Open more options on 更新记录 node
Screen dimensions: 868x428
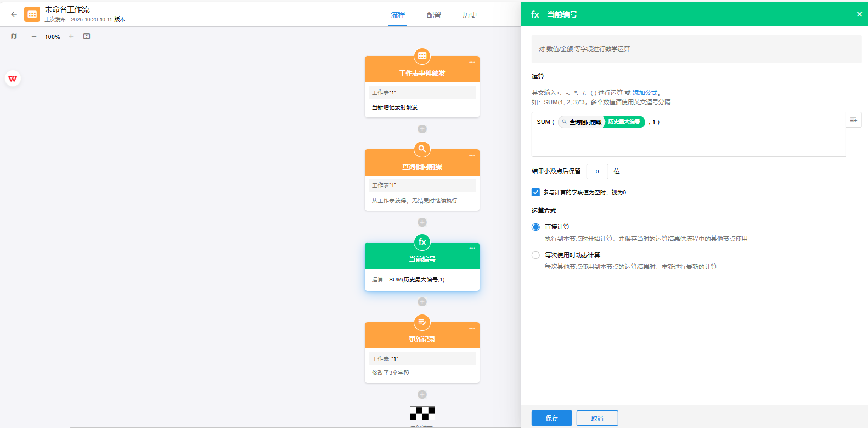(x=472, y=329)
